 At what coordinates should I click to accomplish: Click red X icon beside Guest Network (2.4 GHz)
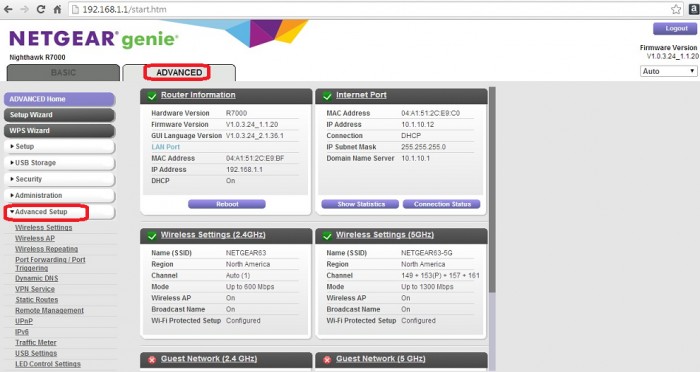pos(152,359)
